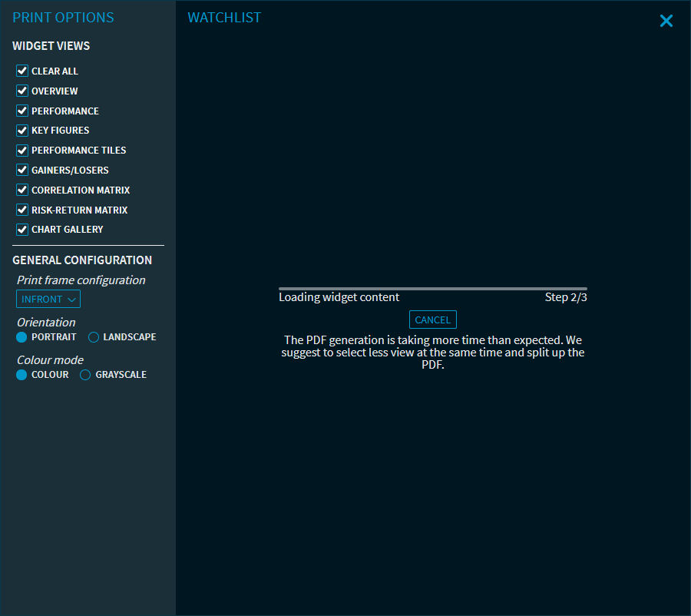The width and height of the screenshot is (691, 616).
Task: Click the Step 2/3 indicator
Action: click(x=566, y=297)
